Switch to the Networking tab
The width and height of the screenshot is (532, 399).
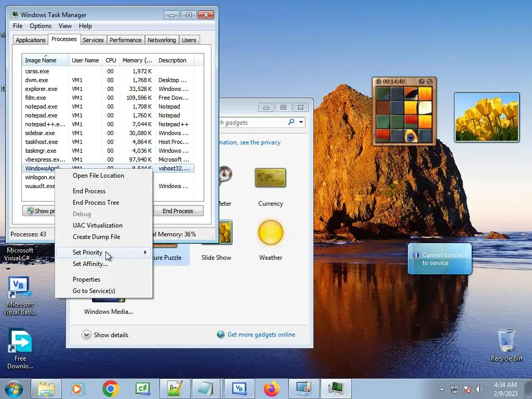click(x=162, y=40)
